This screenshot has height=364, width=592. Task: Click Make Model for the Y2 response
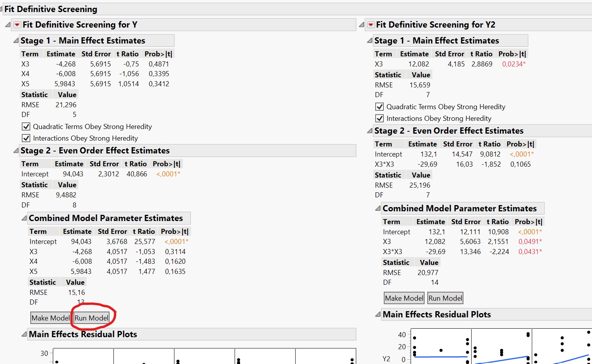pos(404,298)
